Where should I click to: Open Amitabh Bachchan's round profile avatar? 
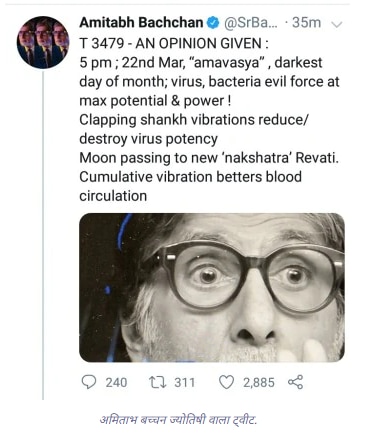pyautogui.click(x=43, y=42)
